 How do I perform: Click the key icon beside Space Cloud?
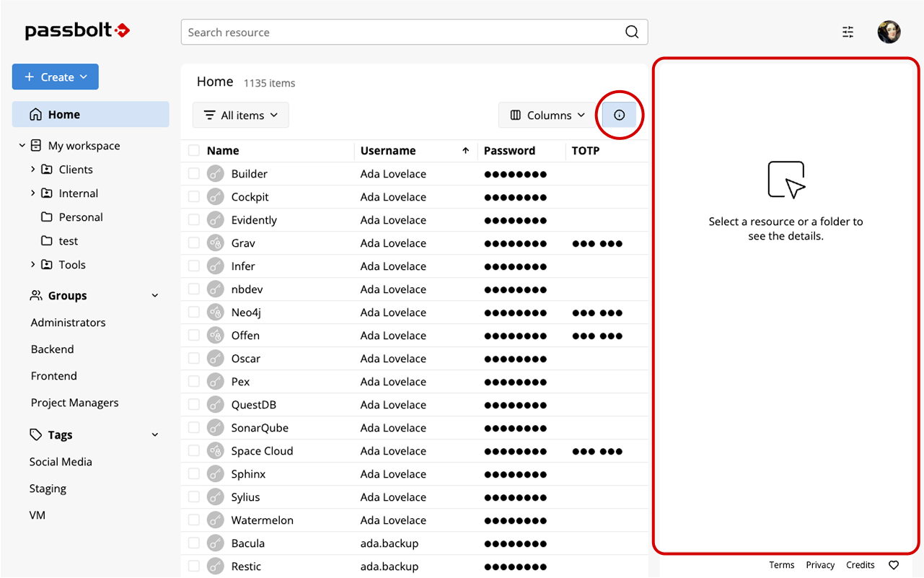pyautogui.click(x=215, y=451)
